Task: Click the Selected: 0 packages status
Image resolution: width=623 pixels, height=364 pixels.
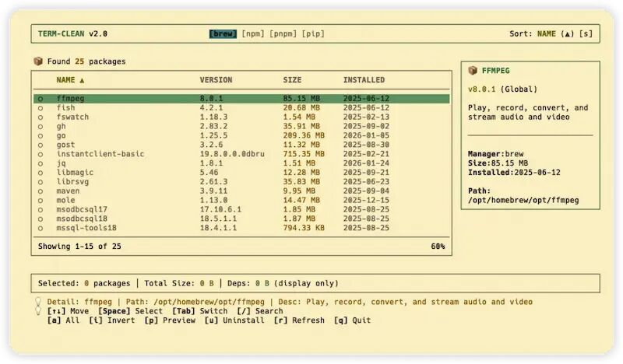Action: [x=84, y=283]
